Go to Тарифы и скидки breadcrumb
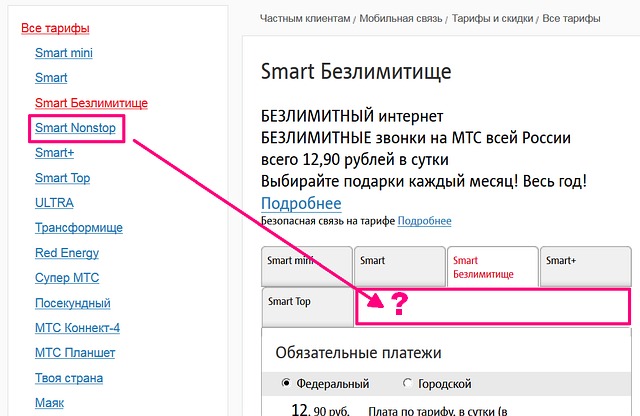 [x=492, y=18]
